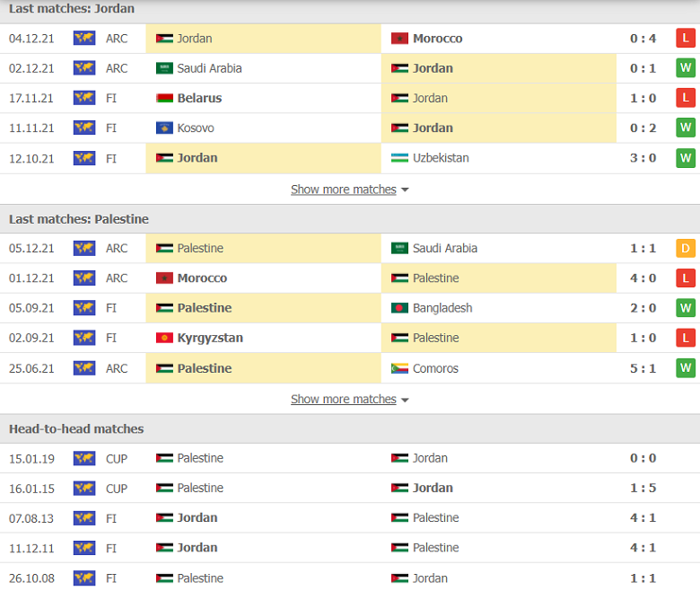The width and height of the screenshot is (700, 591).
Task: Open the Belarus vs Jordan 1:0 match
Action: pos(643,98)
